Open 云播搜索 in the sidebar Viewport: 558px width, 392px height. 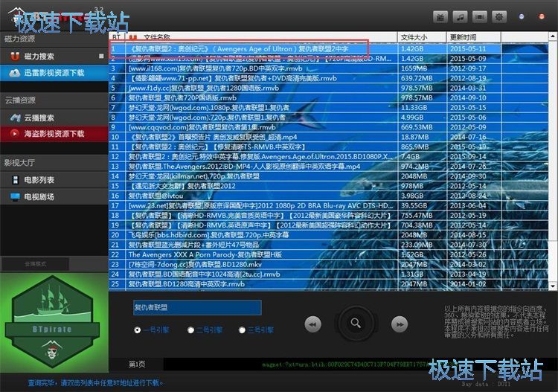(39, 118)
